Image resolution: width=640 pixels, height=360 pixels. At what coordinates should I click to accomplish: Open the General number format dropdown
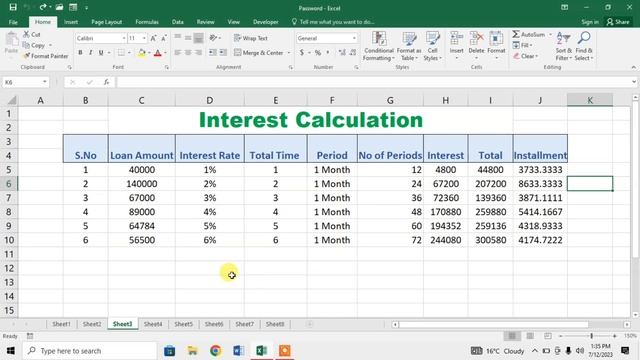(354, 38)
